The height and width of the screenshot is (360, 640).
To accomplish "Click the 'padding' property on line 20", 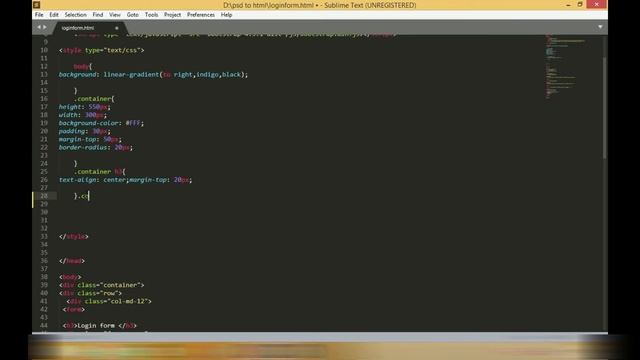I will (72, 131).
